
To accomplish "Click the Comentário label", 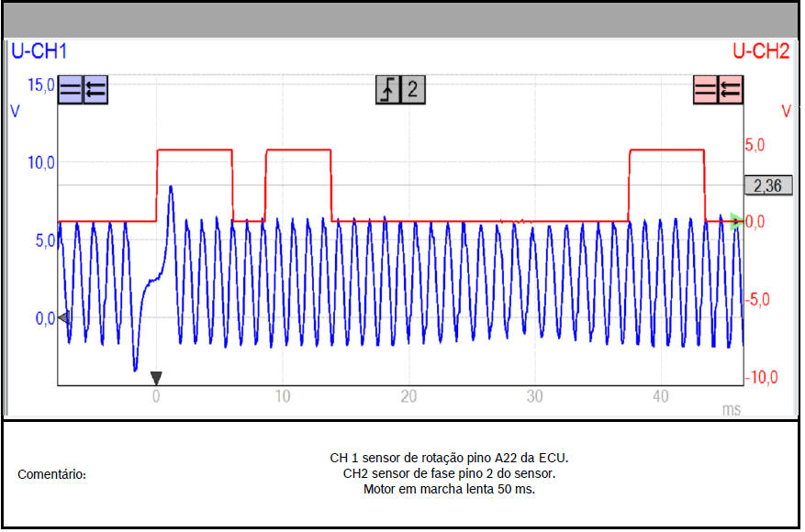I will click(52, 475).
